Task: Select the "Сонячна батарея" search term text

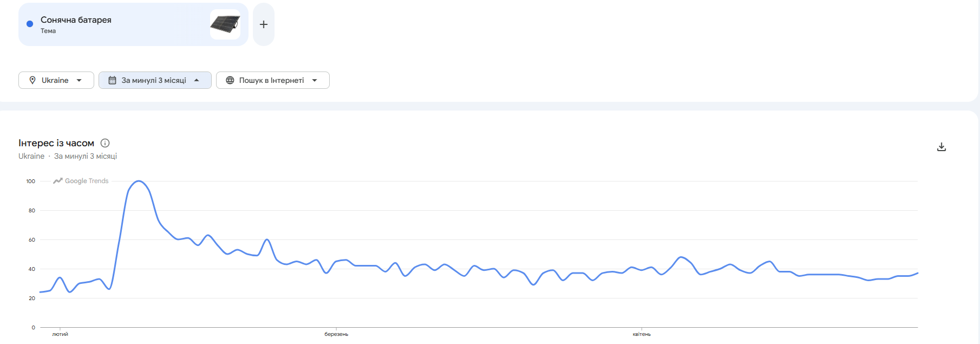Action: coord(76,20)
